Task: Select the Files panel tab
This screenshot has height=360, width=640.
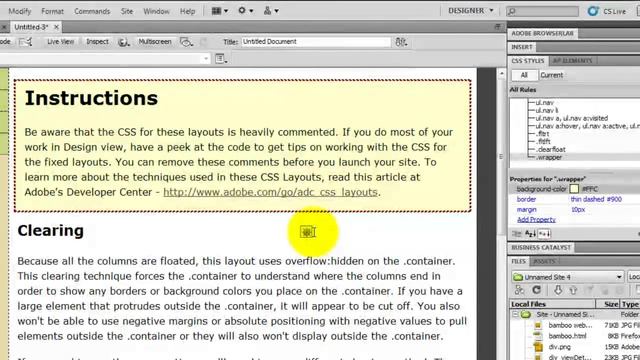Action: 518,261
